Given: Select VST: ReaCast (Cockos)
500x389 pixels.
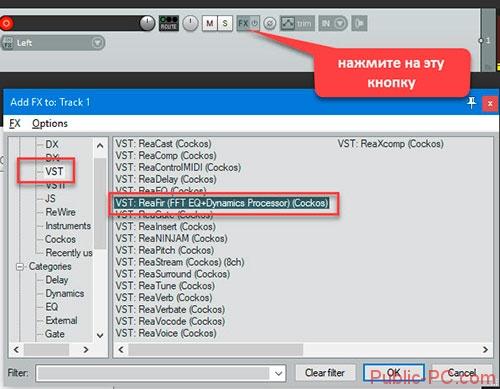Looking at the screenshot, I should click(163, 144).
